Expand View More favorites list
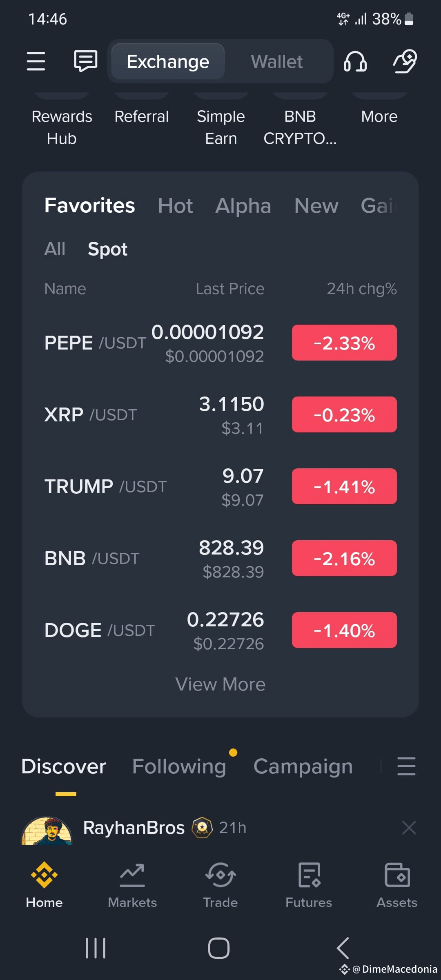 [220, 684]
